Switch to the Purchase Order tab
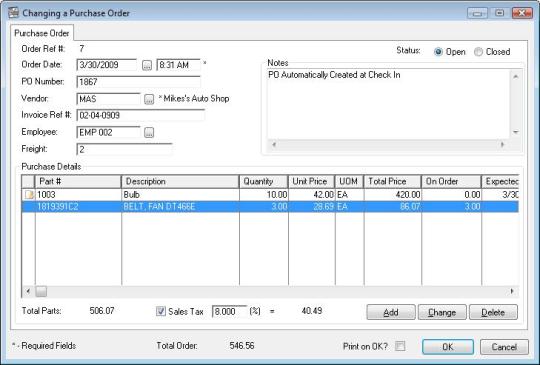The width and height of the screenshot is (540, 365). click(42, 33)
